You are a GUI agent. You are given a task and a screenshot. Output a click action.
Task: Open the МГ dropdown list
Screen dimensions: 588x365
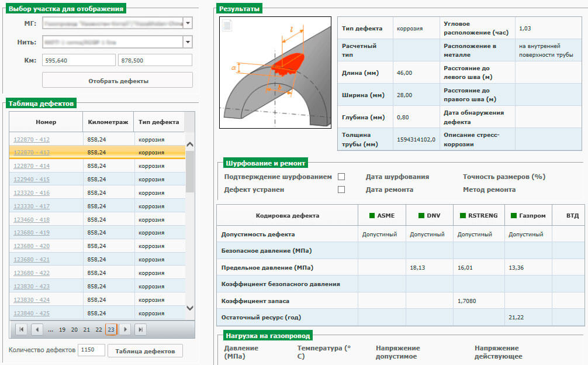188,23
